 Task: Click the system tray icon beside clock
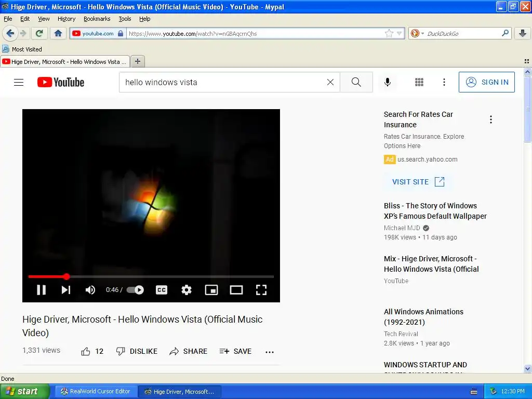(494, 392)
